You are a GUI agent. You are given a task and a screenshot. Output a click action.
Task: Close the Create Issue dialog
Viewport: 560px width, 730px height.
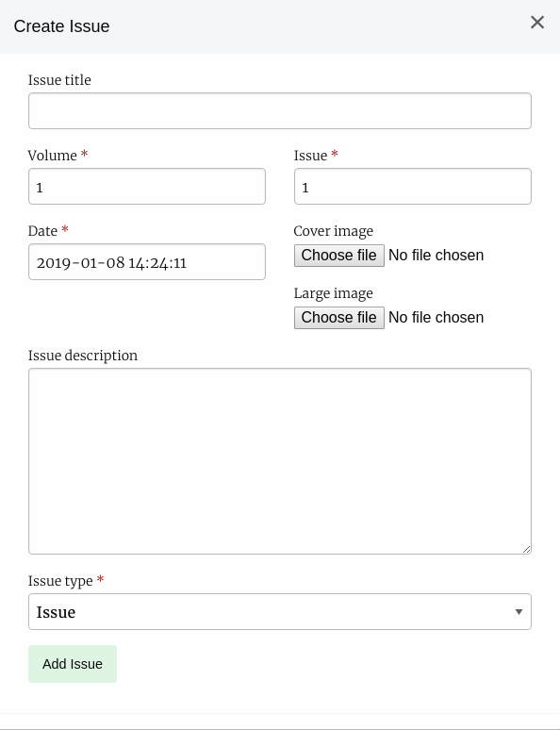click(x=537, y=22)
